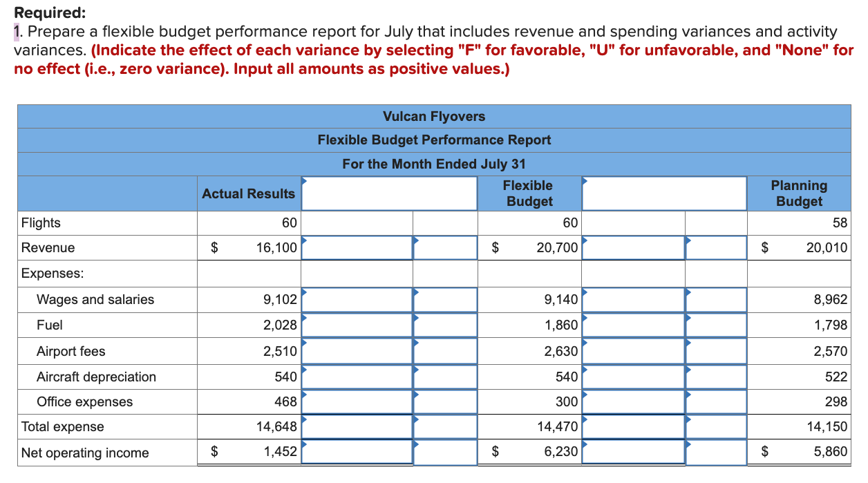
Task: Open Wages and salaries F/U dropdown left of 9,140
Action: (x=445, y=300)
